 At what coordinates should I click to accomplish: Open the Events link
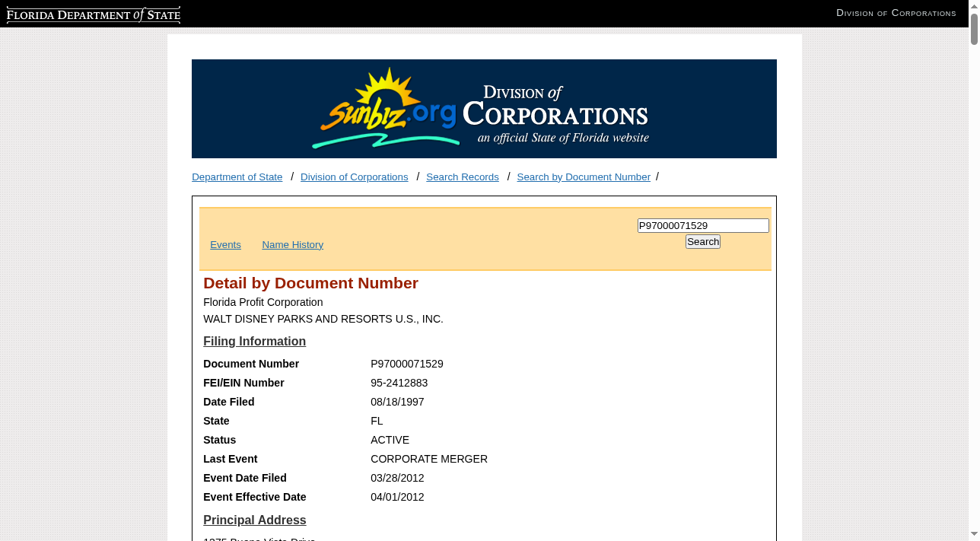225,245
